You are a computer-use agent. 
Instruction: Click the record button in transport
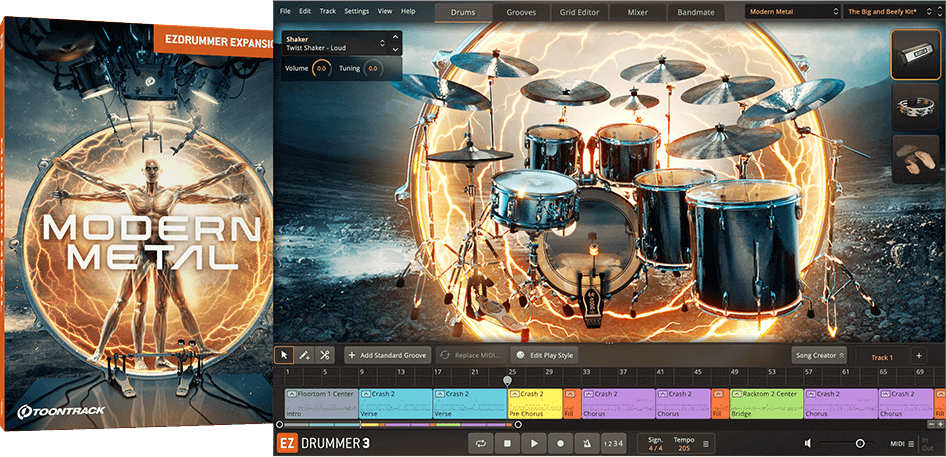click(x=560, y=444)
